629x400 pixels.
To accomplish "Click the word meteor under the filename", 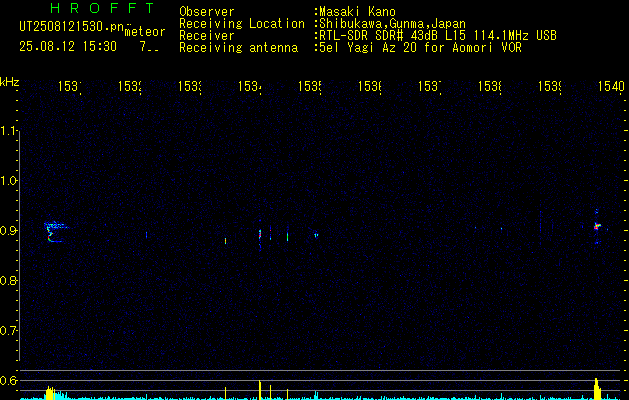I will (145, 32).
